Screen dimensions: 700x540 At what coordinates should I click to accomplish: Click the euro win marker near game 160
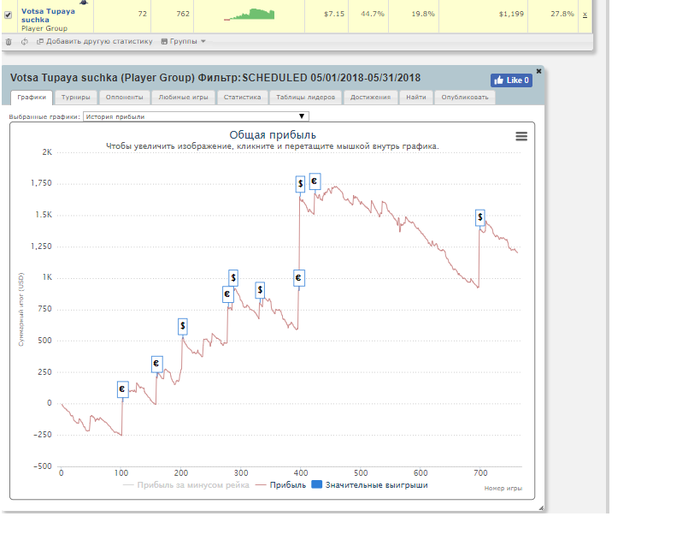[157, 364]
